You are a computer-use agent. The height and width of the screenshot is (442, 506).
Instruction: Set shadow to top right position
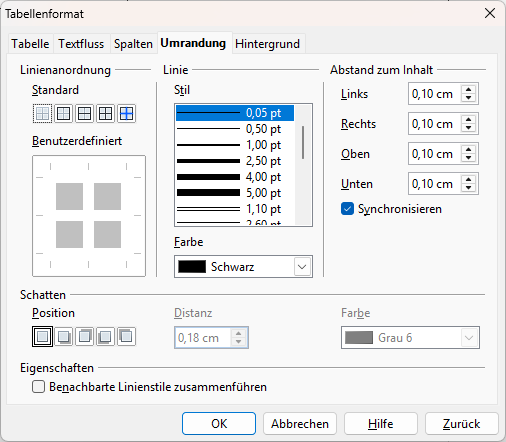pos(84,337)
